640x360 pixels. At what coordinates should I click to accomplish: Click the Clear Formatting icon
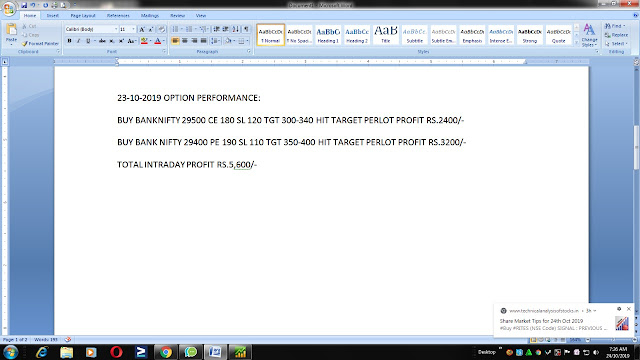coord(162,29)
